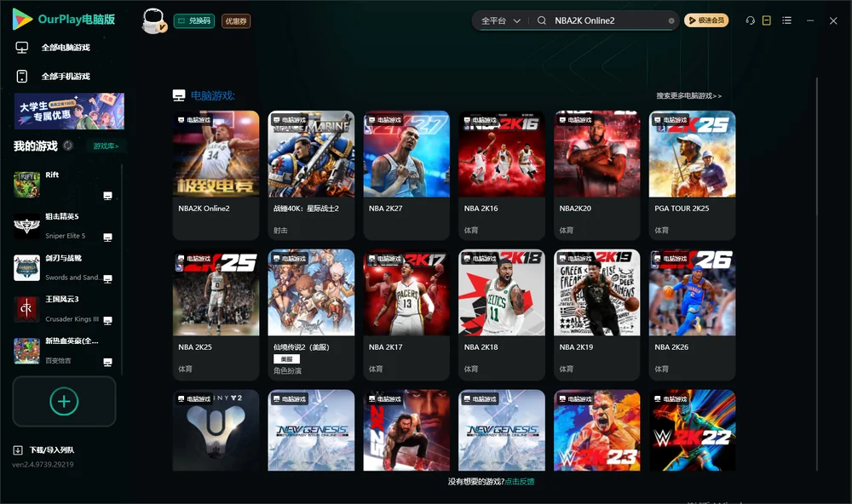This screenshot has height=504, width=852.
Task: Open the NBA 2K26 game card
Action: 692,314
